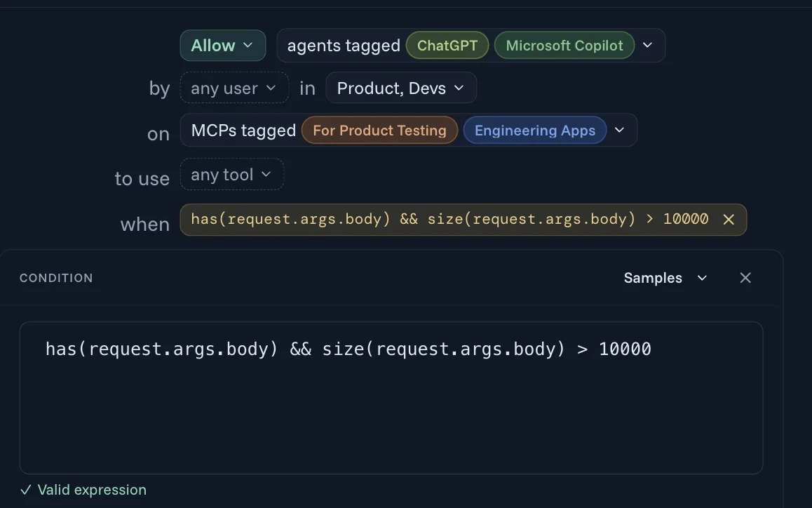Image resolution: width=812 pixels, height=508 pixels.
Task: Select the For Product Testing tag
Action: [379, 130]
